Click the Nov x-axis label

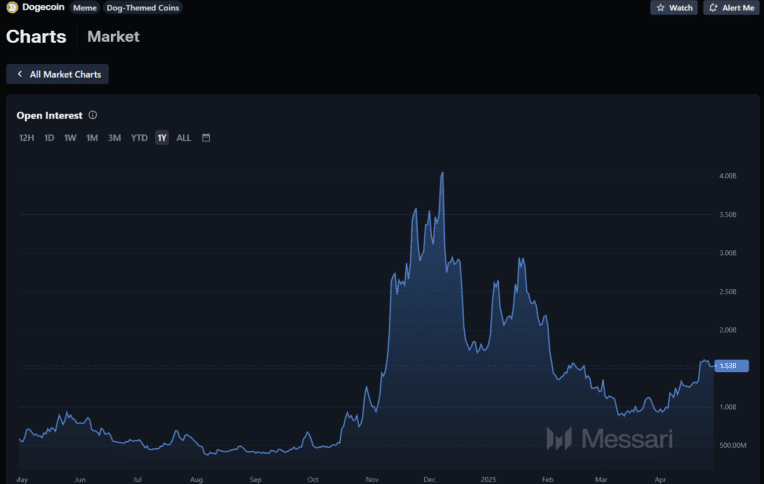[x=372, y=480]
